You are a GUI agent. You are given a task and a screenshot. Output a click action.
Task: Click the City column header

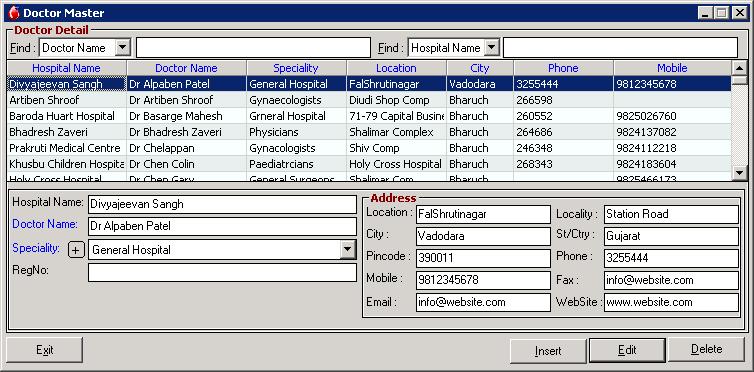(480, 68)
